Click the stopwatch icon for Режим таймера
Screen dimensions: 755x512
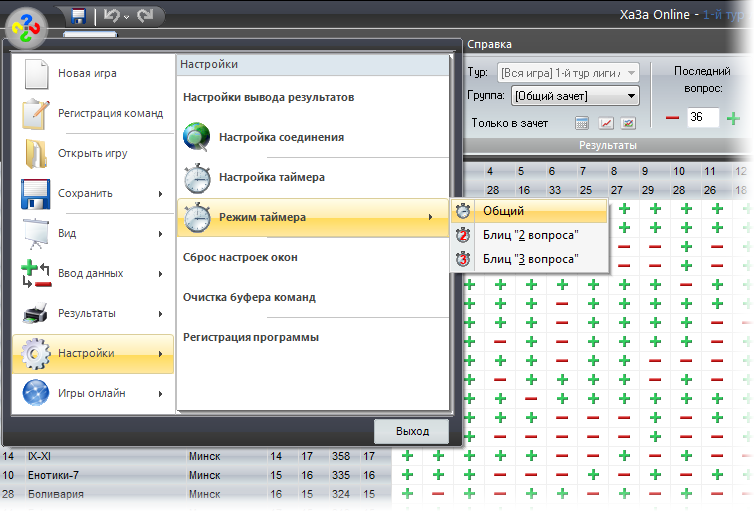point(197,218)
